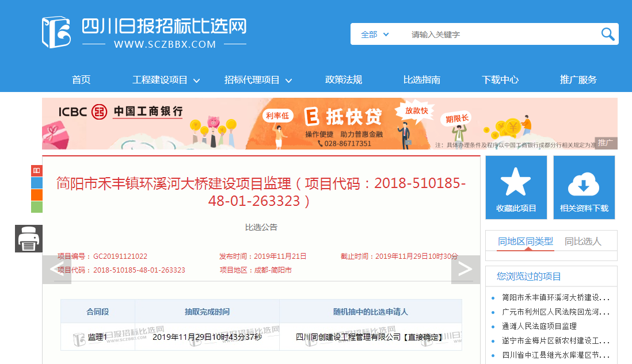Open the 全部 search category dropdown
Screen dimensions: 632x364
(x=375, y=35)
